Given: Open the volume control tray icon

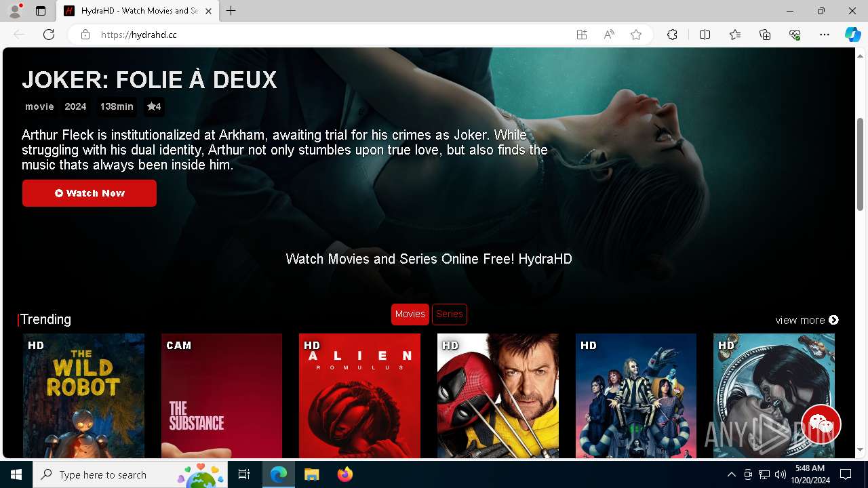Looking at the screenshot, I should 780,474.
